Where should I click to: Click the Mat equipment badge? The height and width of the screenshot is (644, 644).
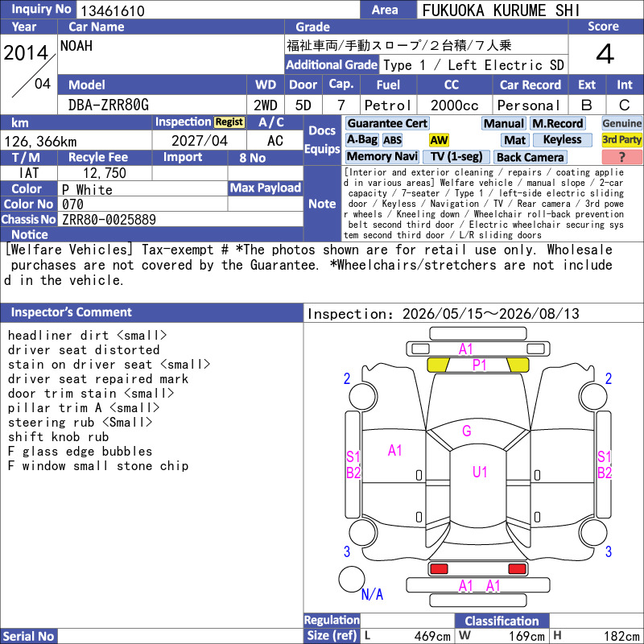point(514,140)
